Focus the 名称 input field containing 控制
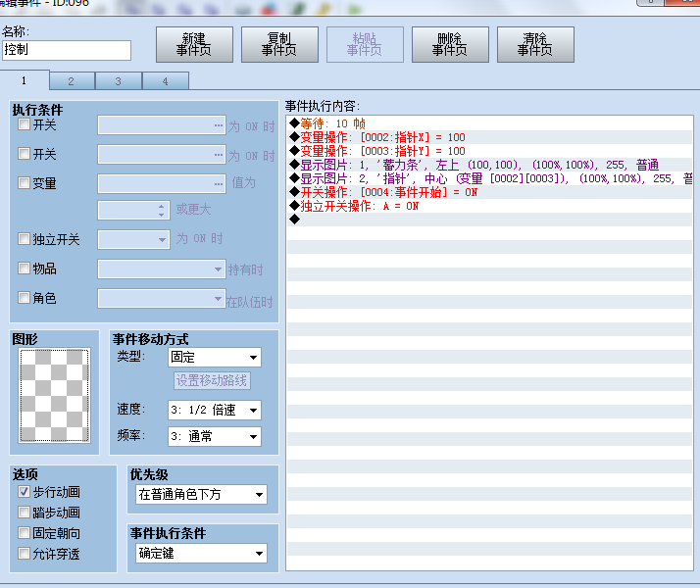 [67, 50]
